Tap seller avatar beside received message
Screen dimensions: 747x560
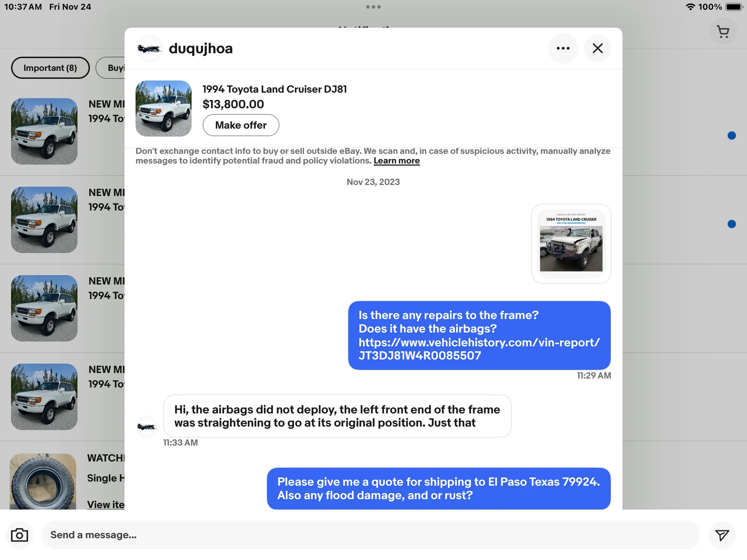tap(146, 427)
